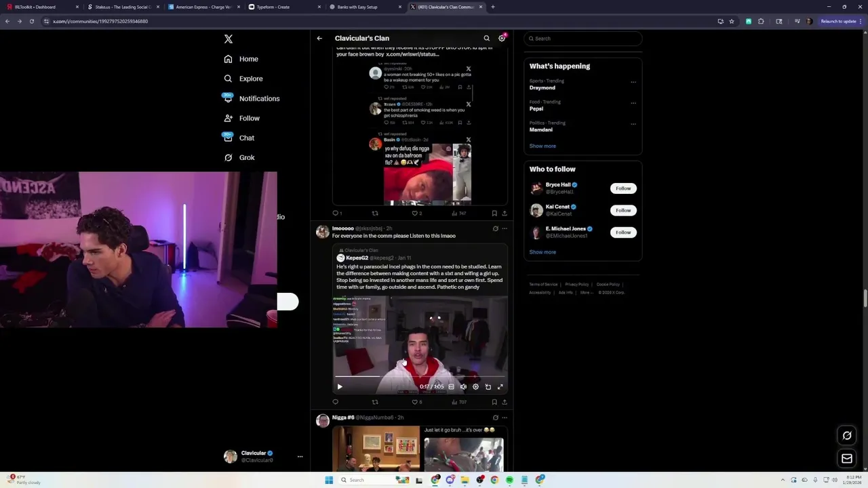The width and height of the screenshot is (868, 488).
Task: Repost lmooooo's post
Action: coord(375,402)
